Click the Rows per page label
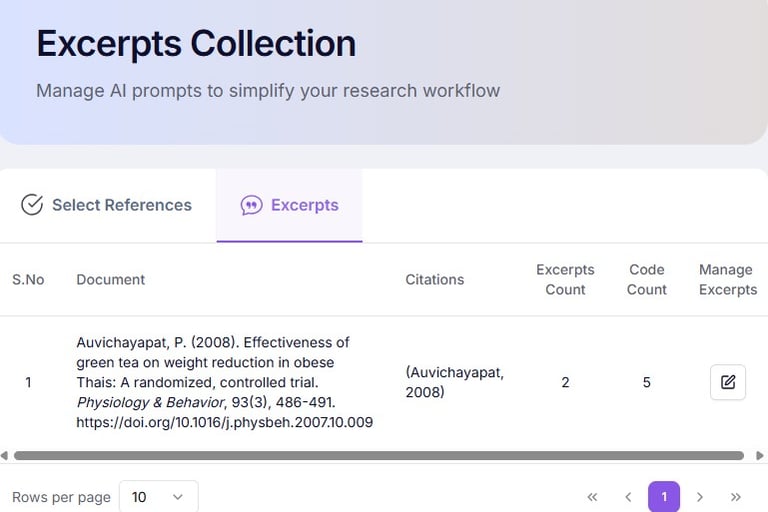 click(61, 497)
